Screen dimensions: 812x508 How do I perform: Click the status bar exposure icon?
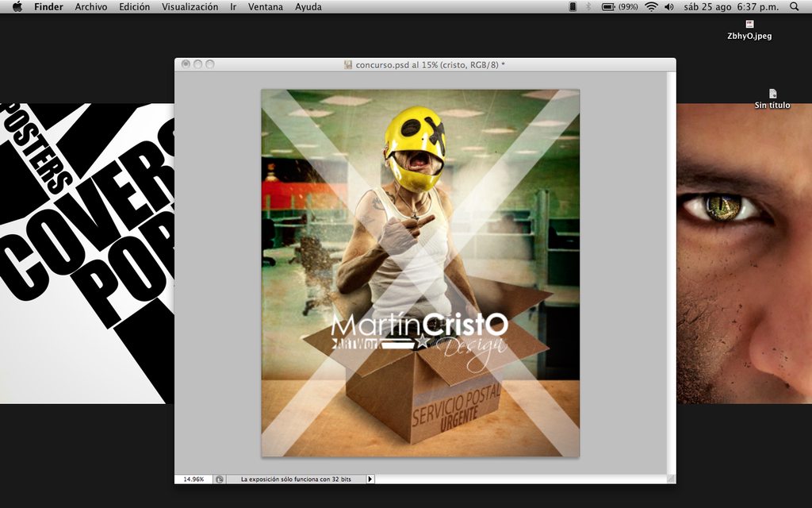220,479
